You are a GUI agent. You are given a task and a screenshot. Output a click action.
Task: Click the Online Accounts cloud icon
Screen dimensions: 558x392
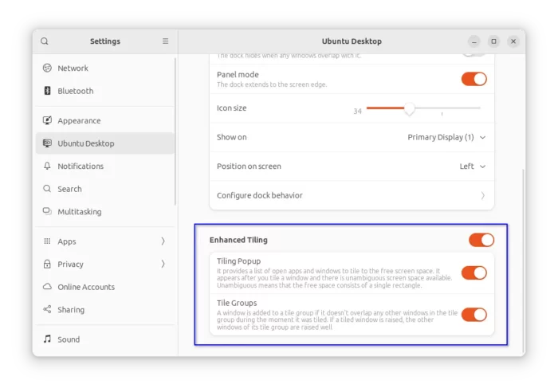(x=47, y=287)
